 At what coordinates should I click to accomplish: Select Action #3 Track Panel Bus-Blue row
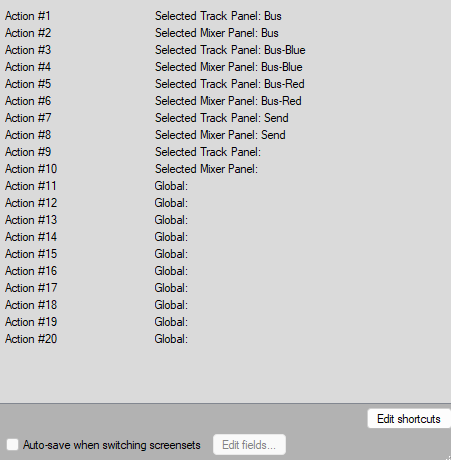225,50
